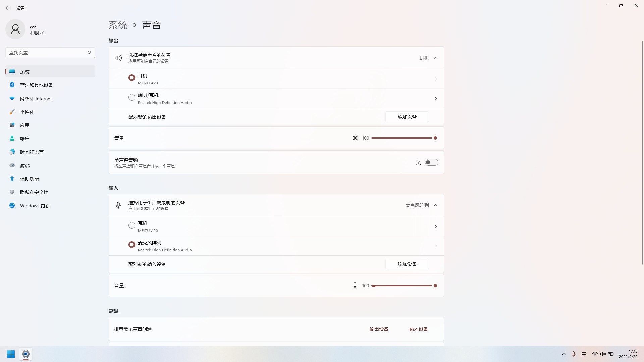Go to Windows Update settings
644x362 pixels.
click(x=35, y=206)
